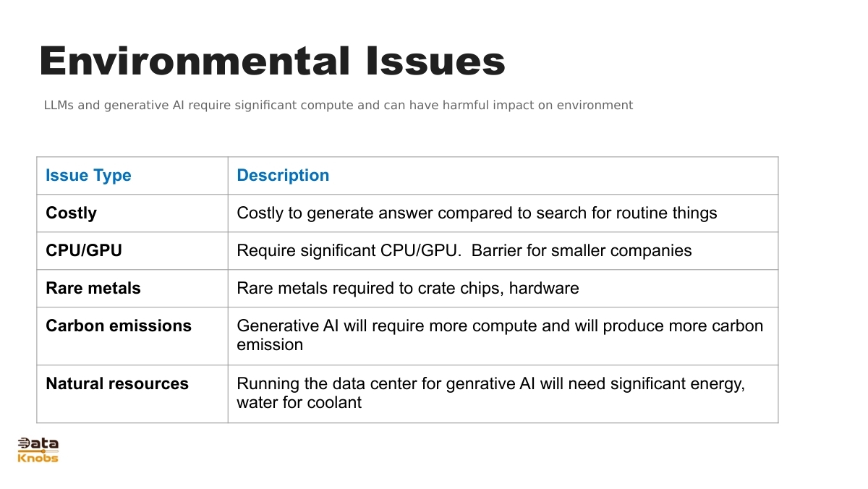Select the 'Rare metals required' description cell

[408, 289]
